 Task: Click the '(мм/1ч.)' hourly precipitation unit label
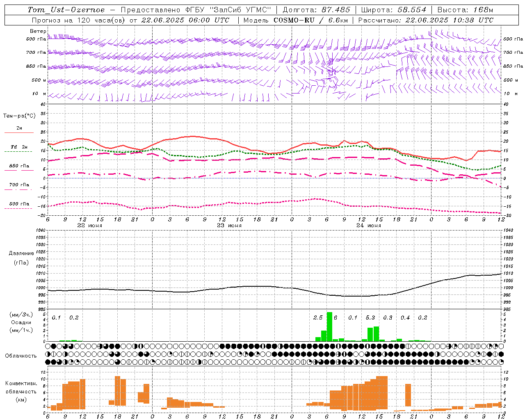21,330
